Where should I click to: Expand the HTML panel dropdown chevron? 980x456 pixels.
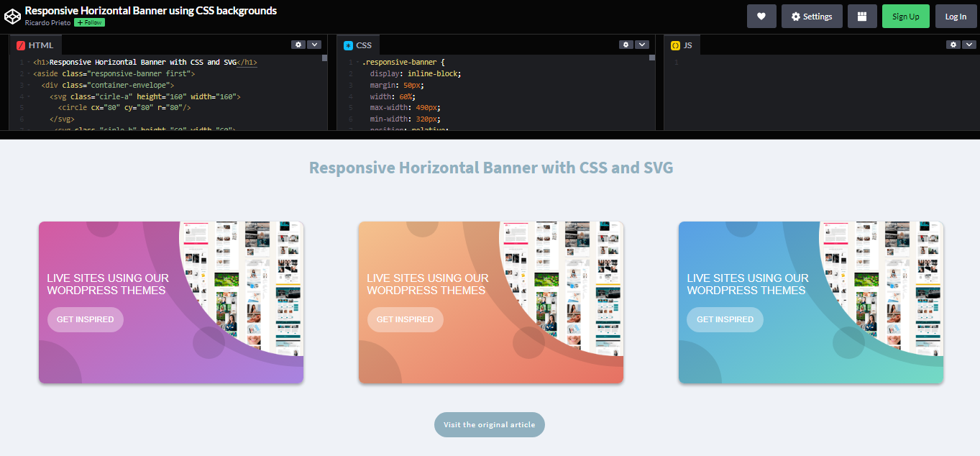[314, 44]
